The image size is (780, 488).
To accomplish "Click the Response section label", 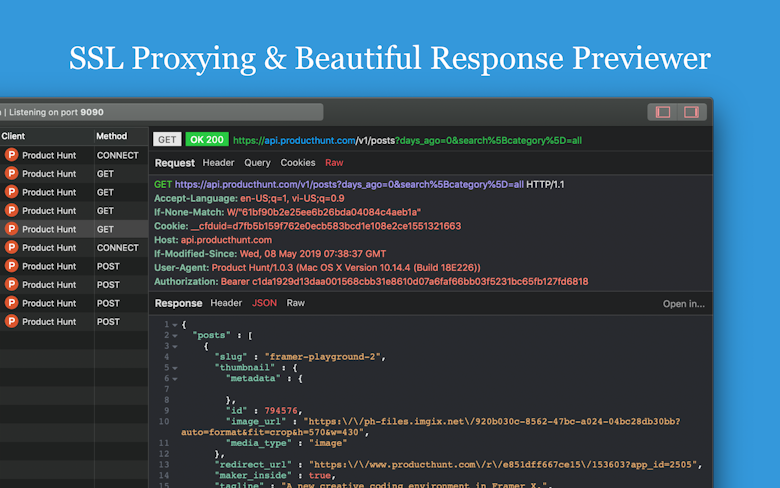I will 178,303.
